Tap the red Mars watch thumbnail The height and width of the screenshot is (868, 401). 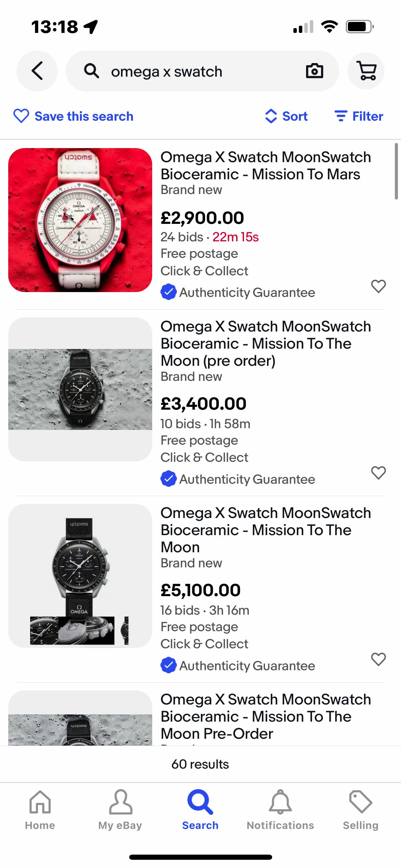pyautogui.click(x=80, y=220)
